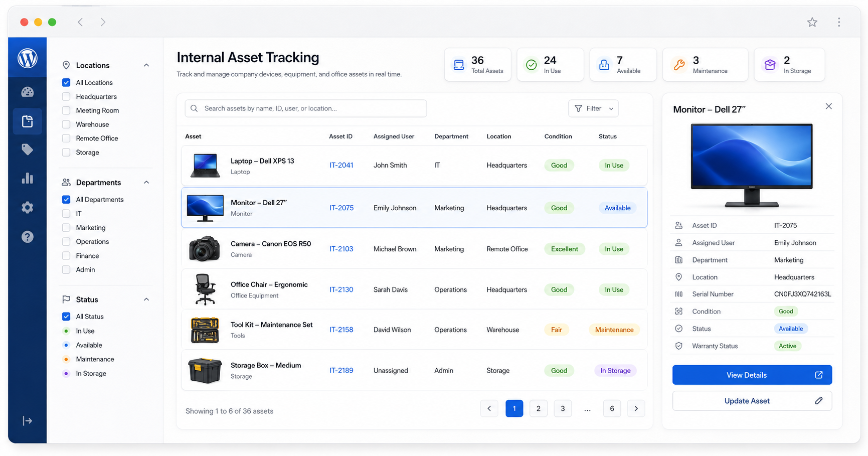Open the help question mark icon
Image resolution: width=868 pixels, height=456 pixels.
tap(28, 237)
